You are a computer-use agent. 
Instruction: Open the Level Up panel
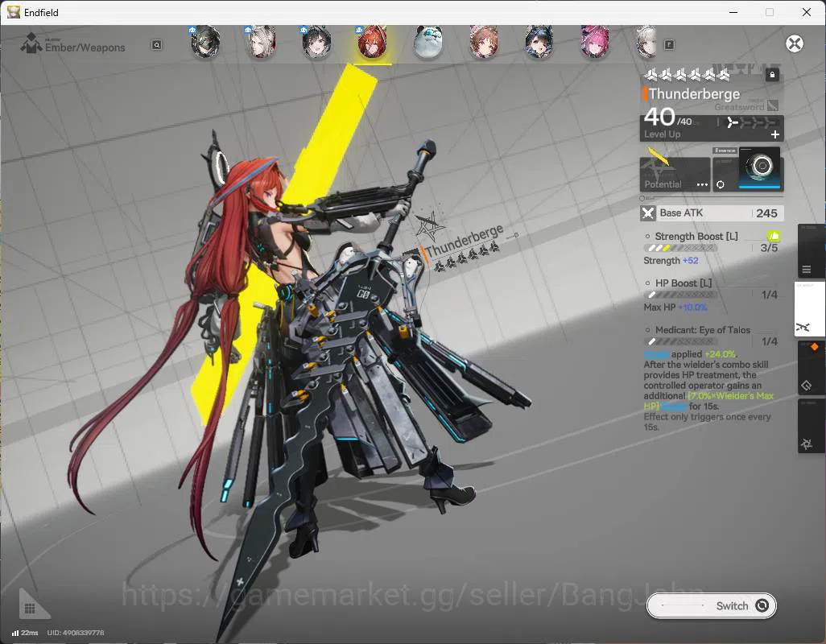pos(712,128)
